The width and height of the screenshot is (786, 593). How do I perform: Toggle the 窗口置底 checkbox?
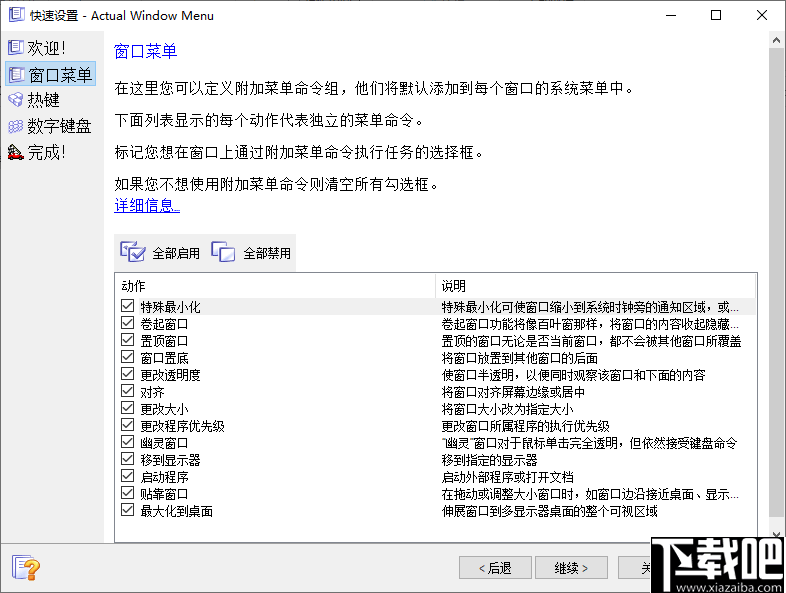pyautogui.click(x=127, y=357)
